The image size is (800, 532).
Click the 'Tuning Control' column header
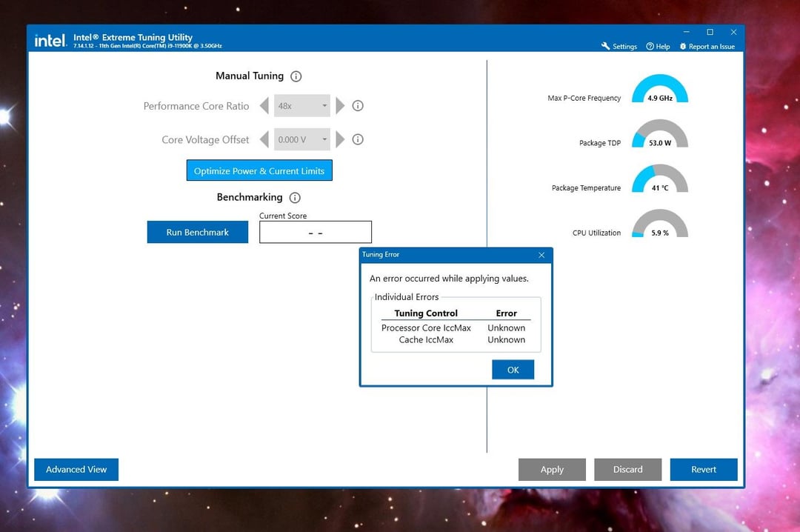click(x=426, y=313)
